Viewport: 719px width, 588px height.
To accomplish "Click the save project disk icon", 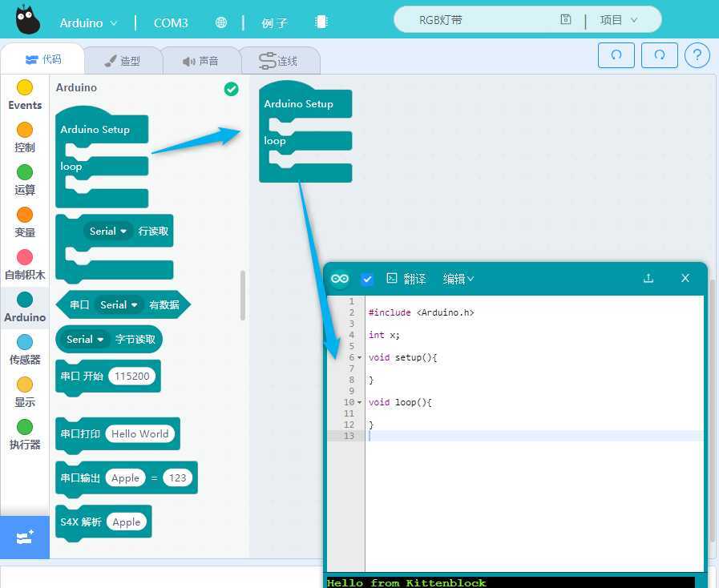I will click(x=565, y=19).
